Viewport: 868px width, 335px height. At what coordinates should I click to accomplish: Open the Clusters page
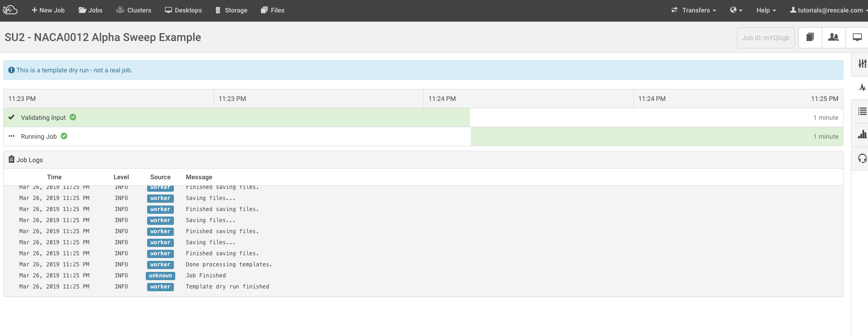(134, 10)
